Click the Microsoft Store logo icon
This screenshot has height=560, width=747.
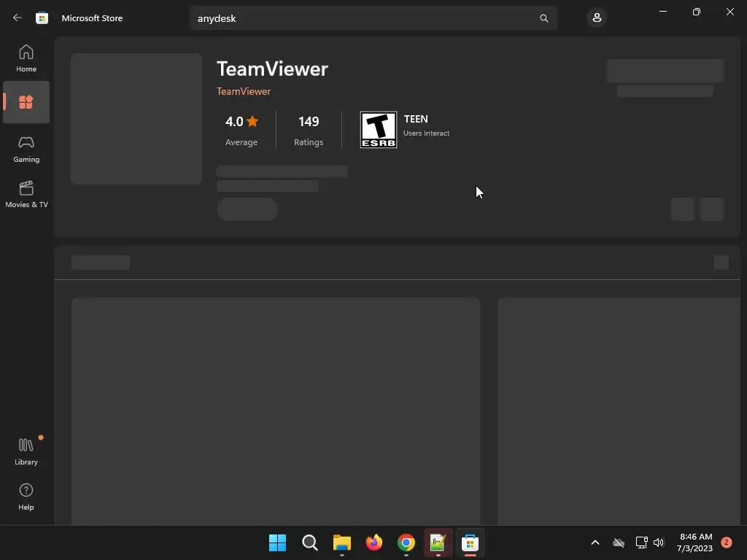coord(42,18)
